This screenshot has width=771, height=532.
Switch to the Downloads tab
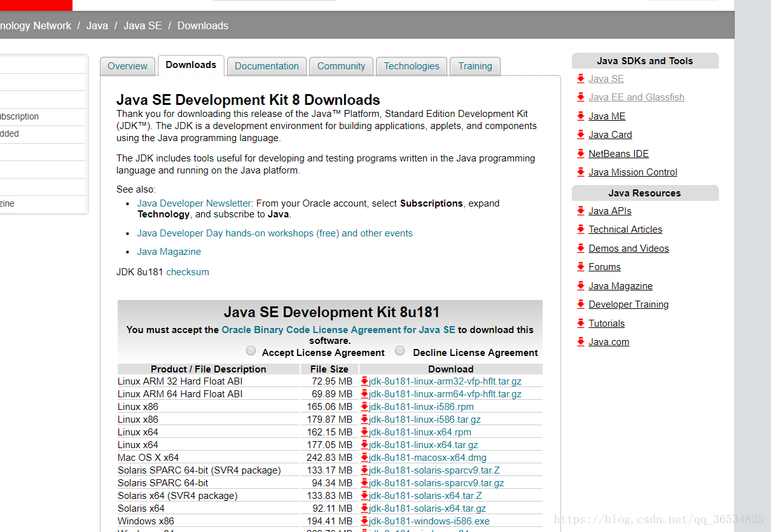pos(191,65)
